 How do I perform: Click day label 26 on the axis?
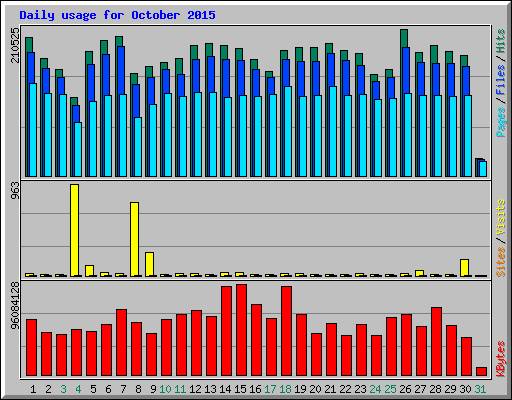tap(405, 389)
